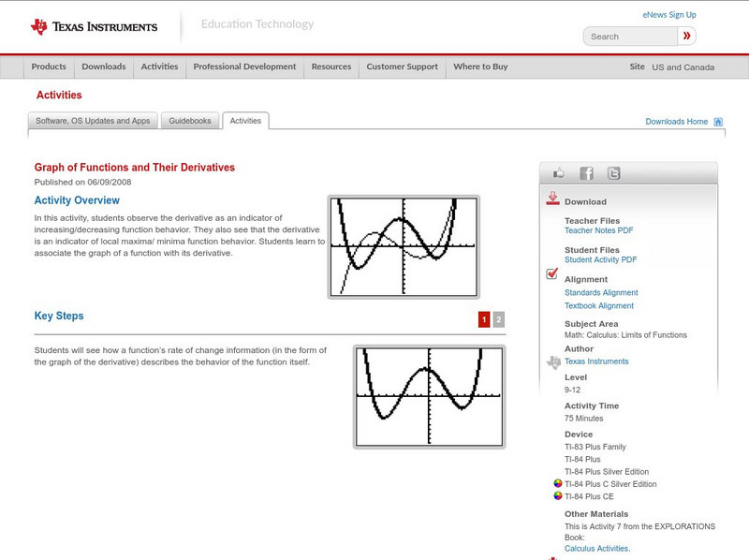Select the Activities tab

245,121
